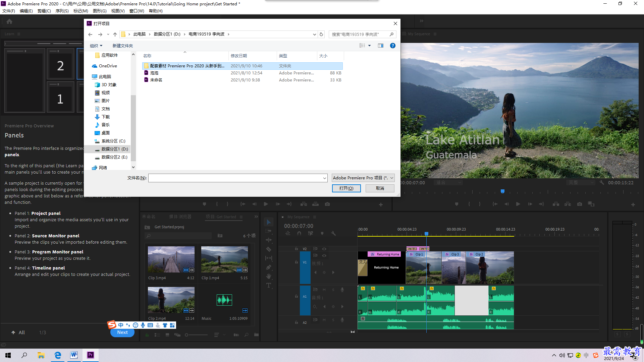
Task: Open Windows taskbar search
Action: coord(24,355)
